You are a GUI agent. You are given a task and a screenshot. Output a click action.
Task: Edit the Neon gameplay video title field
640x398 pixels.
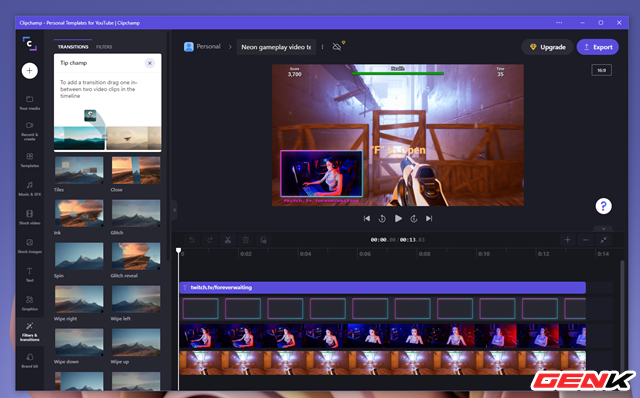coord(276,47)
